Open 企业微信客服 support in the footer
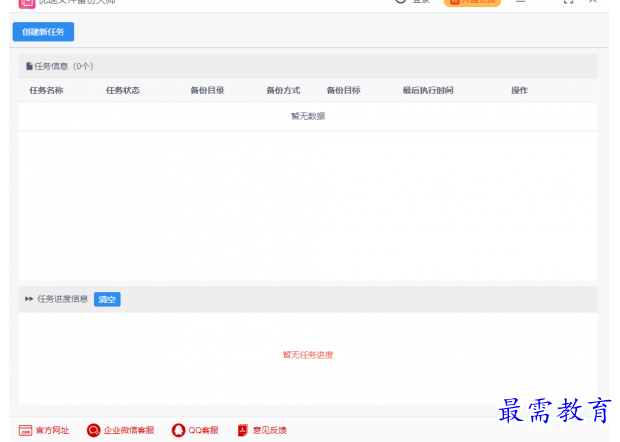The image size is (620, 442). pyautogui.click(x=121, y=430)
